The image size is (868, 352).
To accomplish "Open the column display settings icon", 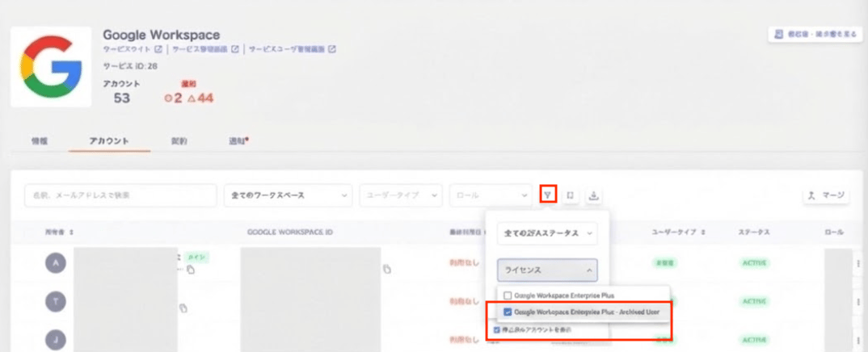I will [570, 195].
